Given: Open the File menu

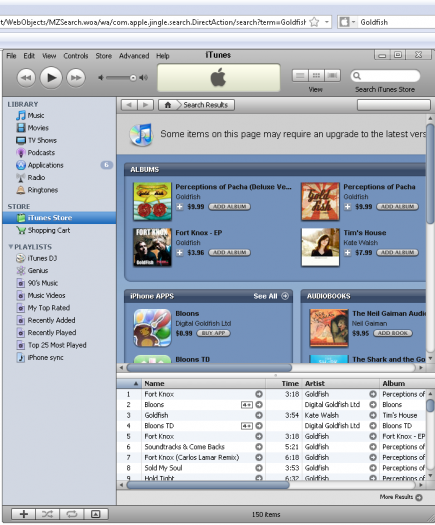Looking at the screenshot, I should 11,56.
